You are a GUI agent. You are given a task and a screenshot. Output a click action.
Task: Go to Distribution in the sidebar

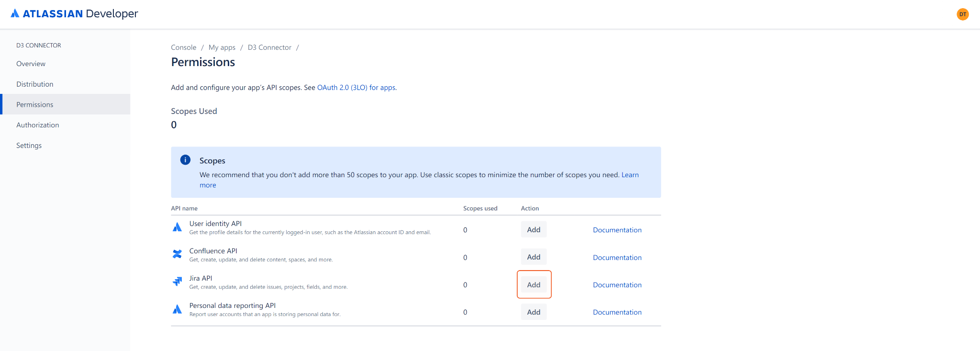34,84
